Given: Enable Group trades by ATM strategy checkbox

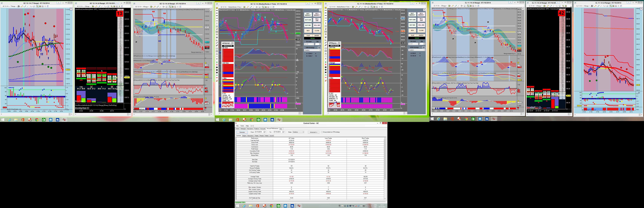Looking at the screenshot, I should [322, 132].
